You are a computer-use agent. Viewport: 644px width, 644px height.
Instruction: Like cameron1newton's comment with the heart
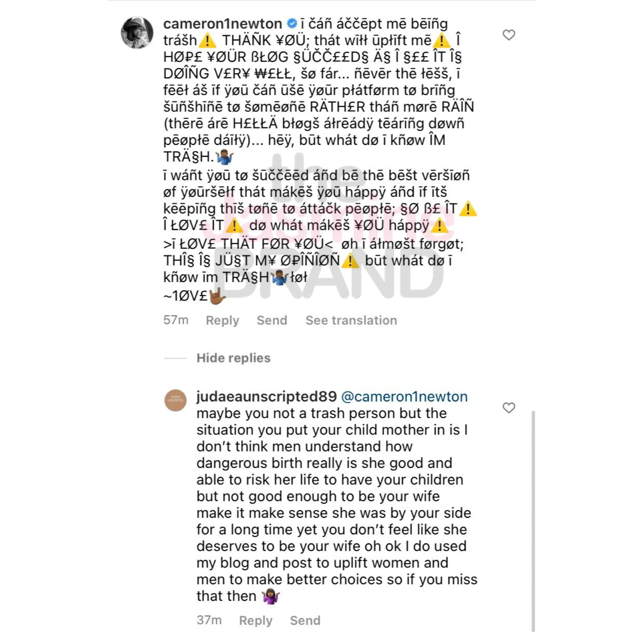click(509, 35)
